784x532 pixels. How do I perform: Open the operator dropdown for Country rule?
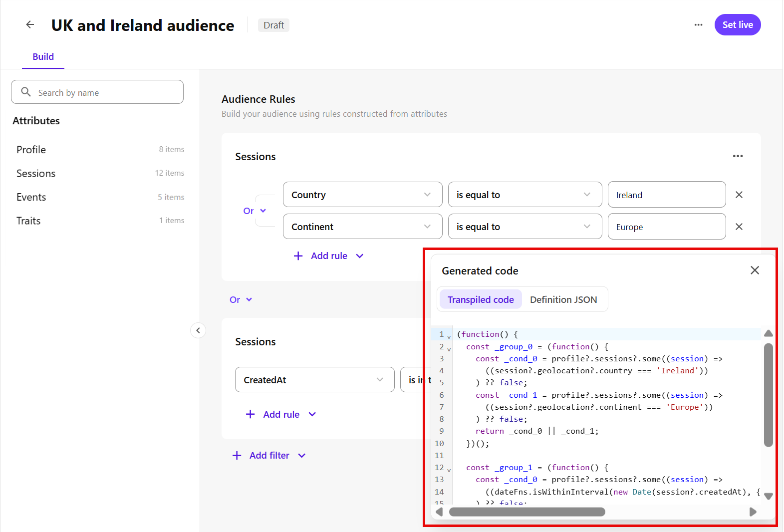[x=525, y=195]
